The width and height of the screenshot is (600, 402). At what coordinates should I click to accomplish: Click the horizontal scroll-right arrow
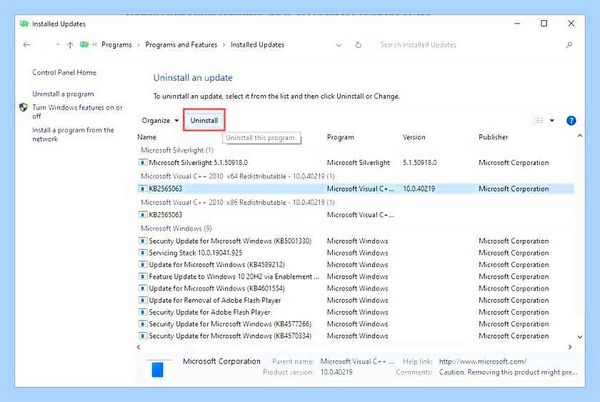pos(570,347)
